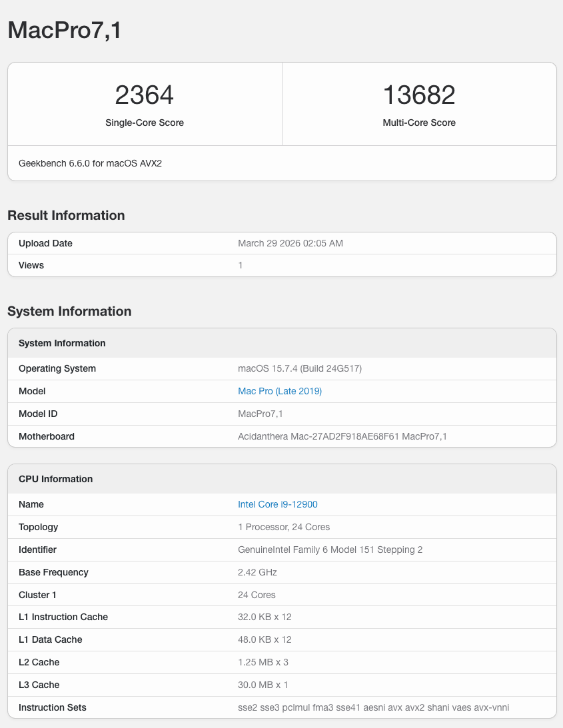This screenshot has height=728, width=563.
Task: Click the macOS 15.7.4 build value
Action: 300,368
